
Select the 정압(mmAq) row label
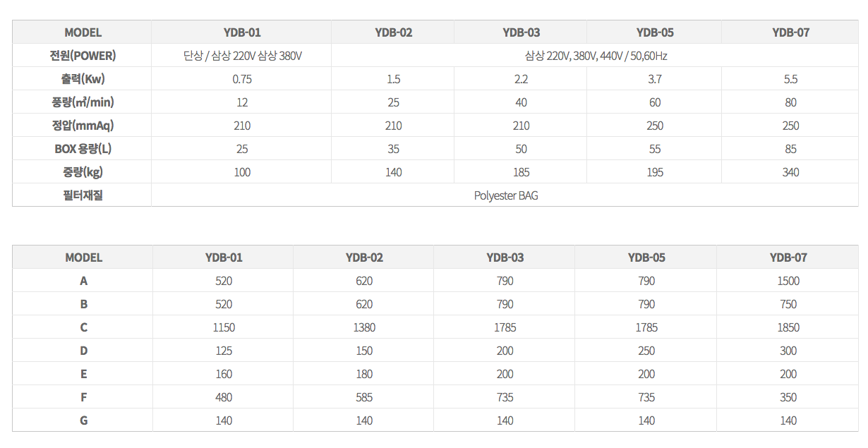click(x=83, y=126)
